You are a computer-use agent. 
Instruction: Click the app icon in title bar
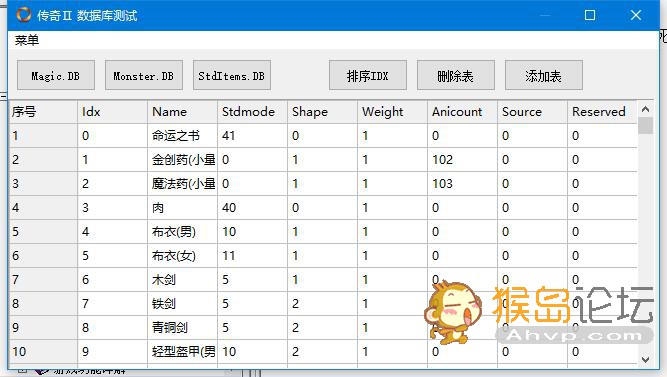(23, 15)
